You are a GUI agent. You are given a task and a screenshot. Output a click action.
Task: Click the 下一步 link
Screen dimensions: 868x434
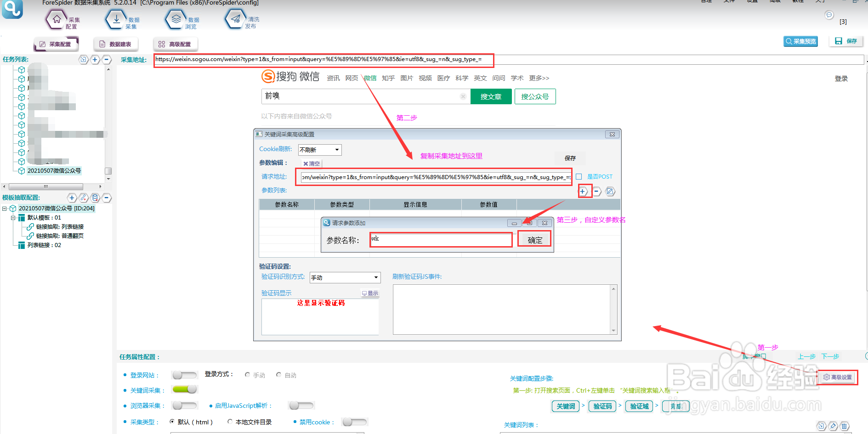(x=830, y=356)
